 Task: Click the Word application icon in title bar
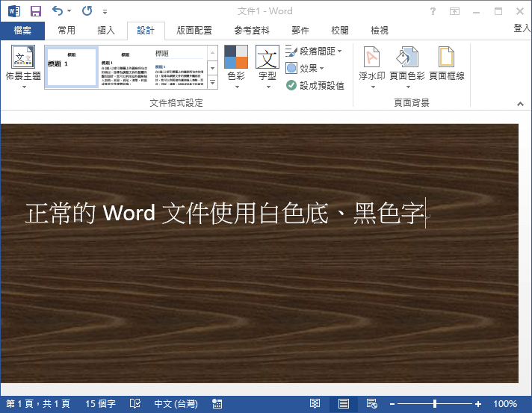(14, 11)
